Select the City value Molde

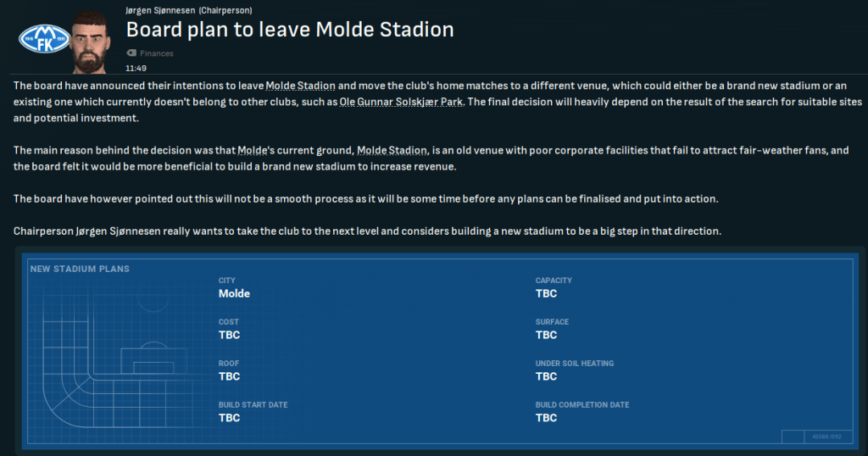coord(234,294)
